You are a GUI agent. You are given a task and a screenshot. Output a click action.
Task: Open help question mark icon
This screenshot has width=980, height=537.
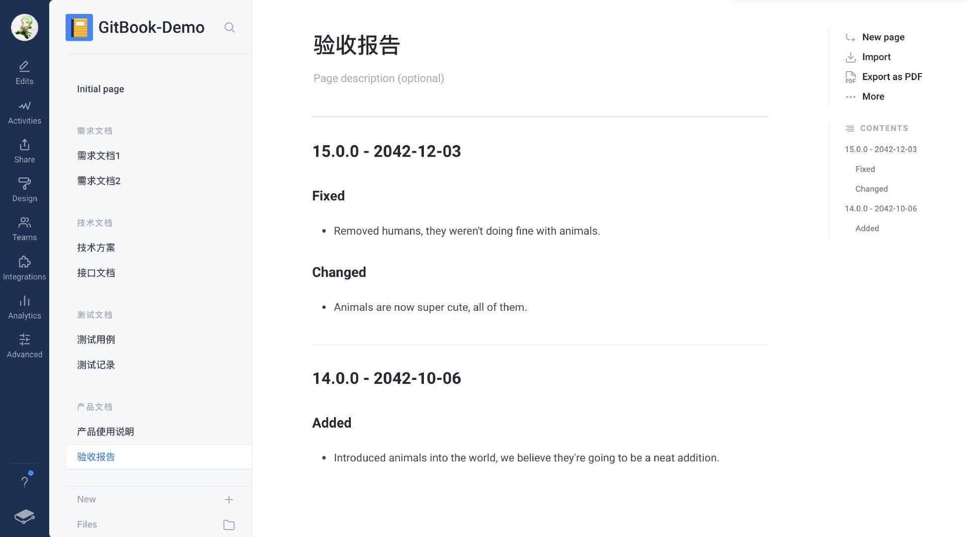point(24,481)
